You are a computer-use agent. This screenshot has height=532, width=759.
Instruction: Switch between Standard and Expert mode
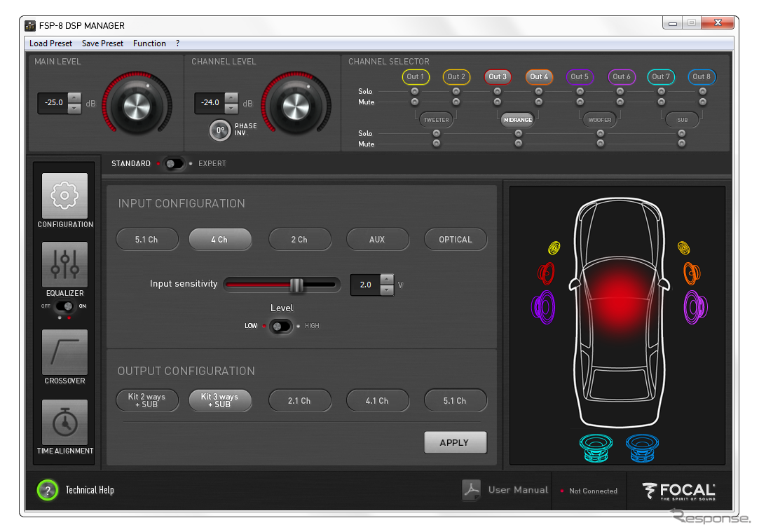175,163
